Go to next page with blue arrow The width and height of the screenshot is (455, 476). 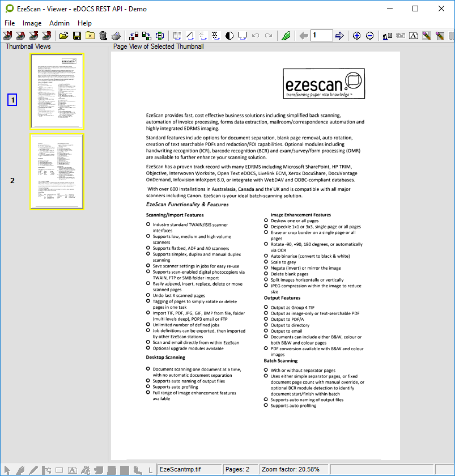pos(339,36)
